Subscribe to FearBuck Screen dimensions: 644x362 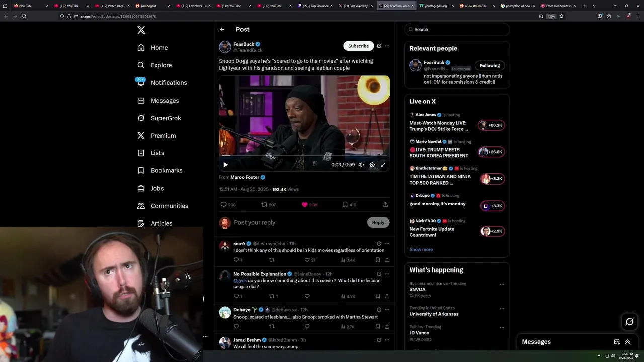(359, 46)
